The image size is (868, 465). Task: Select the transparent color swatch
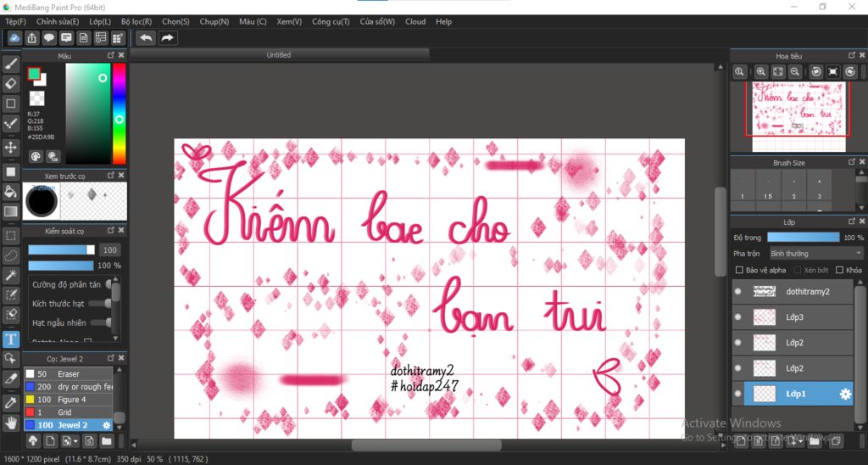tap(36, 98)
